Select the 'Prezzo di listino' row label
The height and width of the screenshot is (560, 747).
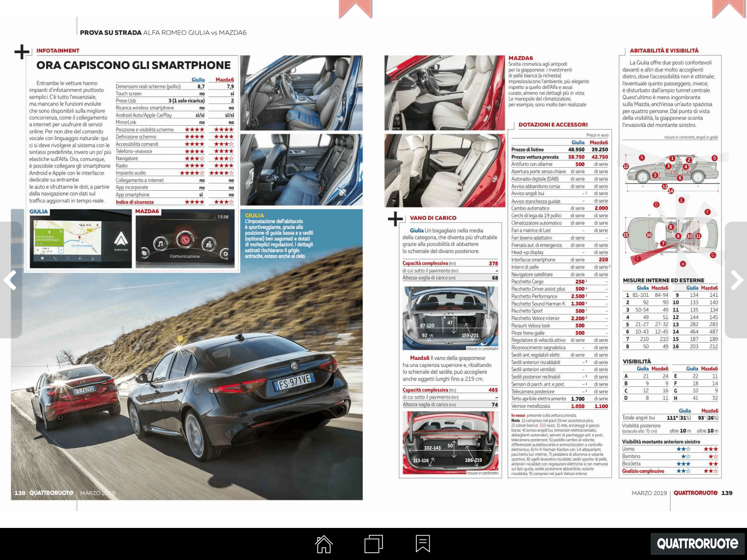click(x=527, y=149)
